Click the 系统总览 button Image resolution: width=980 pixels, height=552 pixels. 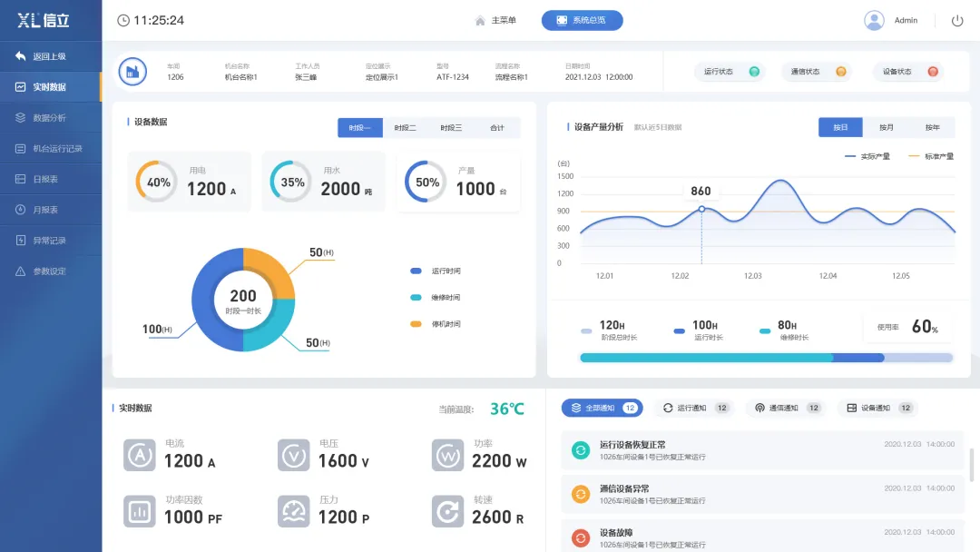coord(582,20)
